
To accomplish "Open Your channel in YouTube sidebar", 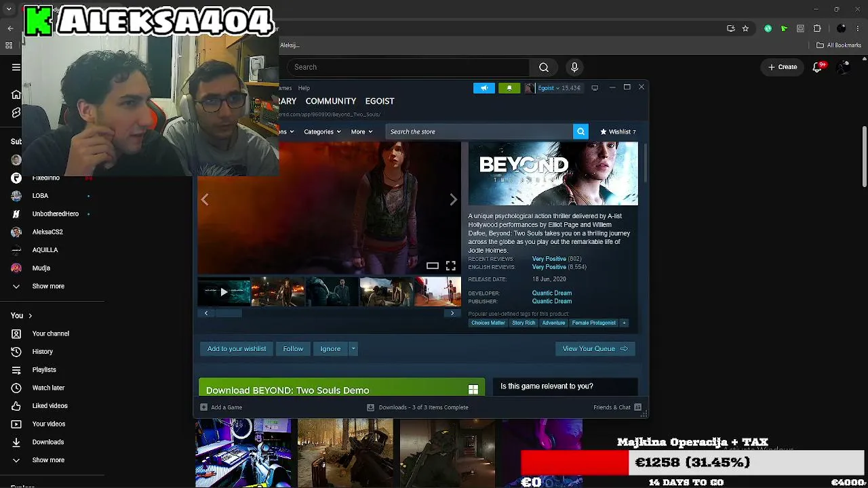I will pos(50,333).
